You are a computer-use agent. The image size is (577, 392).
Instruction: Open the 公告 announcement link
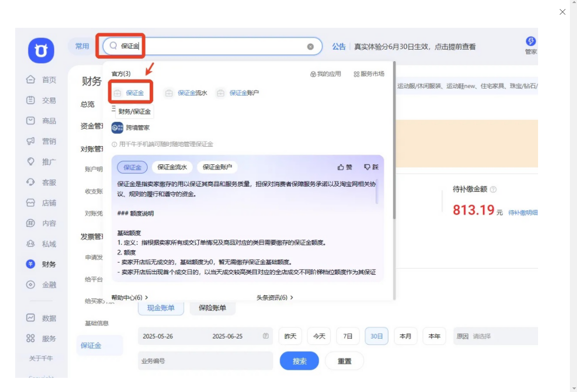[x=339, y=47]
